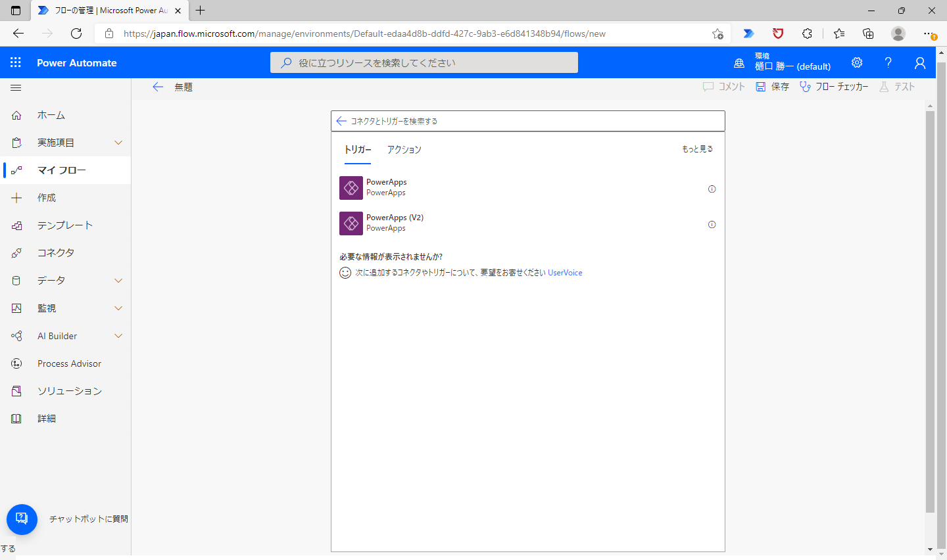Screen dimensions: 947x560
Task: Click the Process Advisor icon
Action: [16, 363]
